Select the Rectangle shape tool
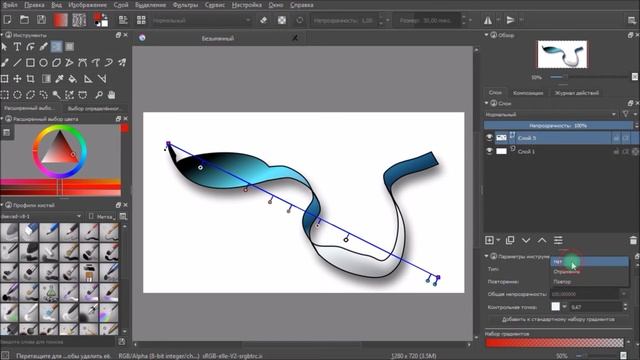 [x=30, y=63]
